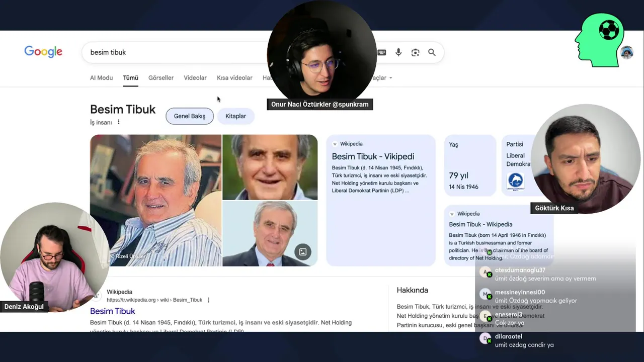Click the 14 Nis 1946 birth date
This screenshot has height=362, width=644.
(464, 187)
